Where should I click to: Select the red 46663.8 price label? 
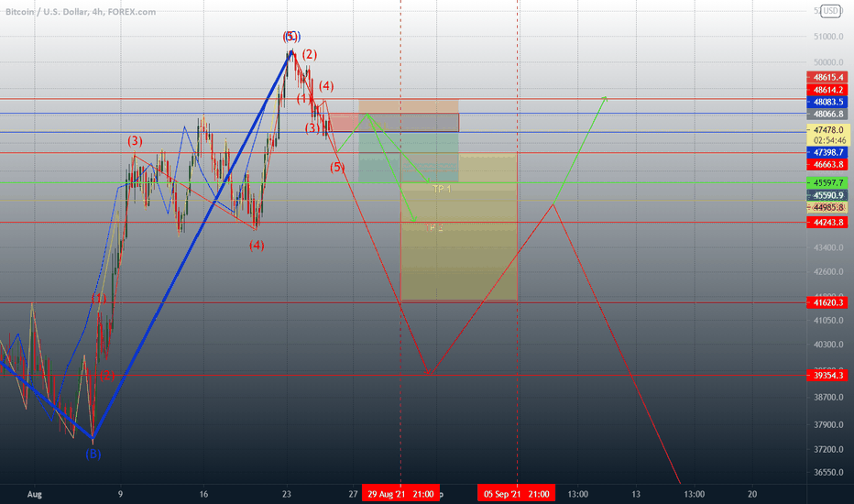[x=827, y=165]
